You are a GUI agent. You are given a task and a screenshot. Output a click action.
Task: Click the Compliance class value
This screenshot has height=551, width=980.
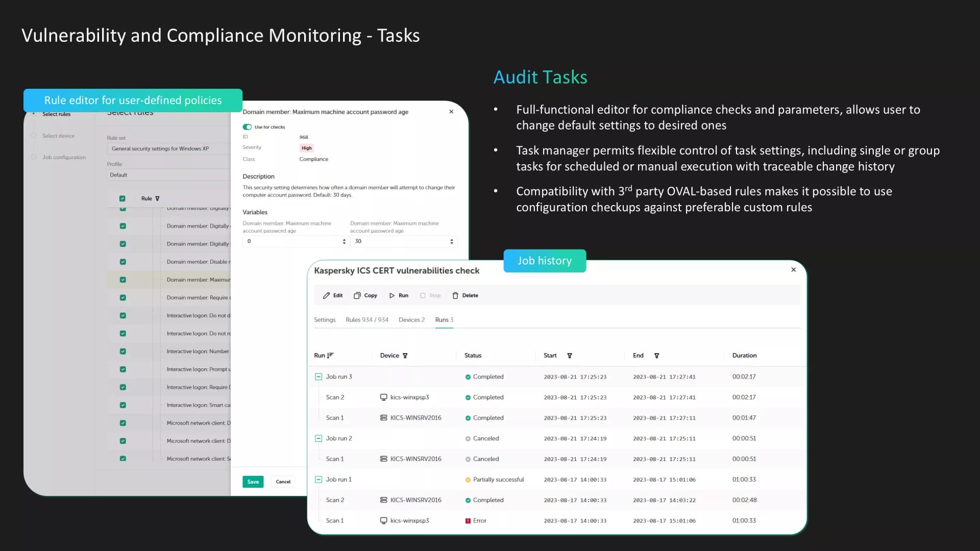[313, 159]
